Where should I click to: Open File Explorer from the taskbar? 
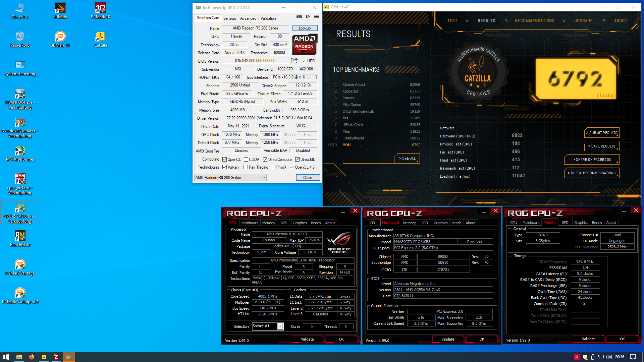(19, 357)
